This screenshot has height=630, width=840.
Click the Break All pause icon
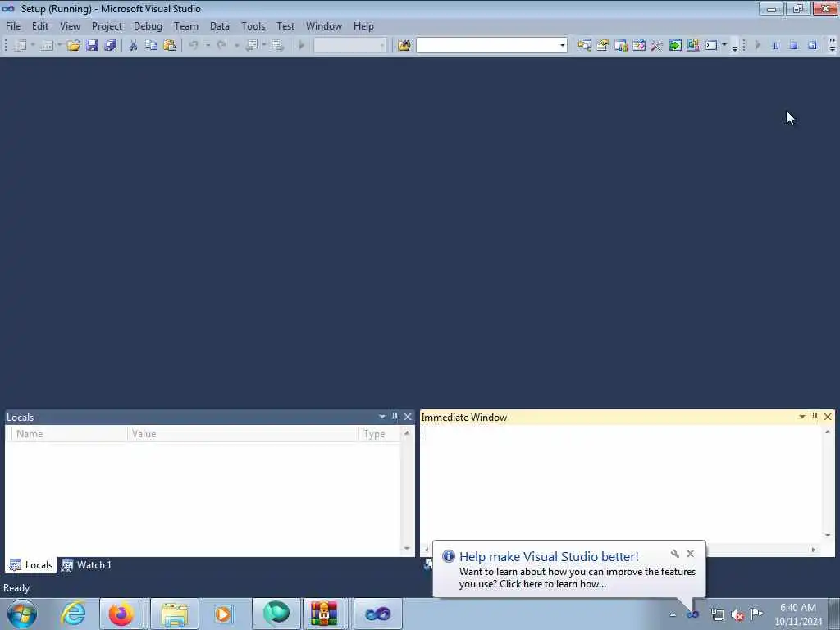(x=776, y=46)
